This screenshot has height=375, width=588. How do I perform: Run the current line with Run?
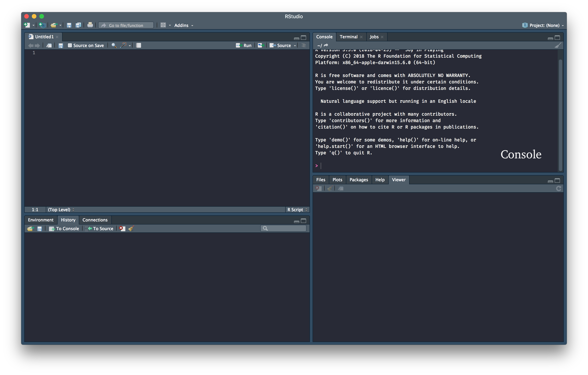click(x=243, y=46)
